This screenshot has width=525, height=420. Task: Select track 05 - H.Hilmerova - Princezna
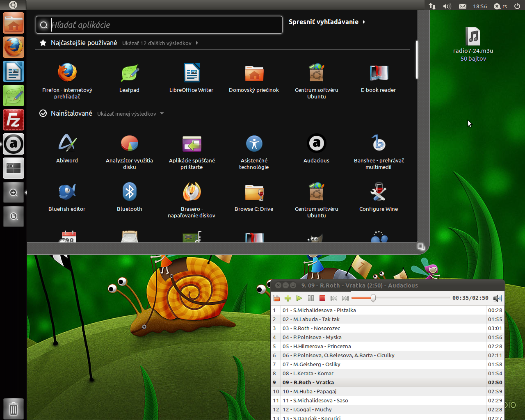point(388,346)
